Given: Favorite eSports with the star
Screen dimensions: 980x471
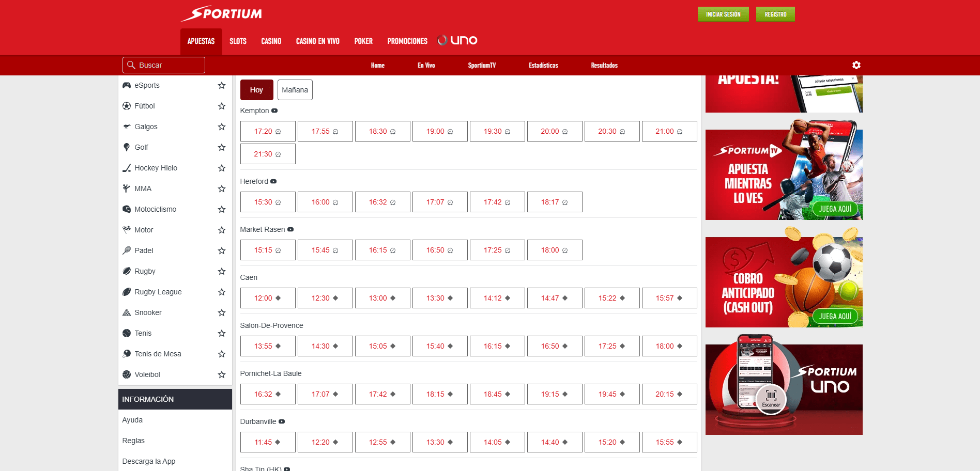Looking at the screenshot, I should [222, 85].
